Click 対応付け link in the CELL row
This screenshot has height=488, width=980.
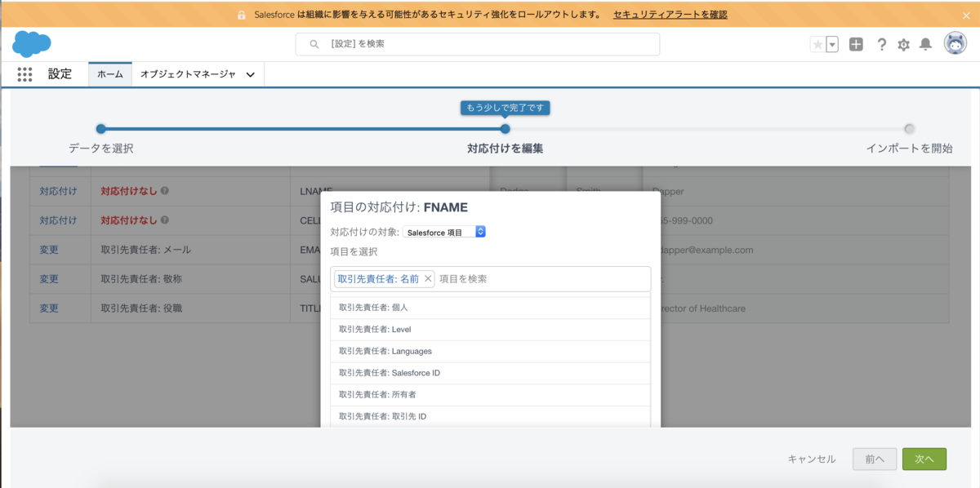point(58,220)
